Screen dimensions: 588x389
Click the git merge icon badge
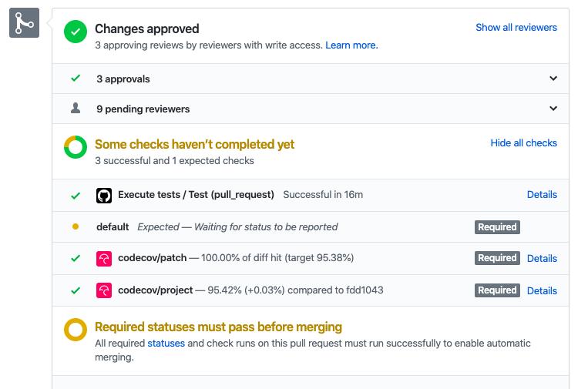click(24, 23)
